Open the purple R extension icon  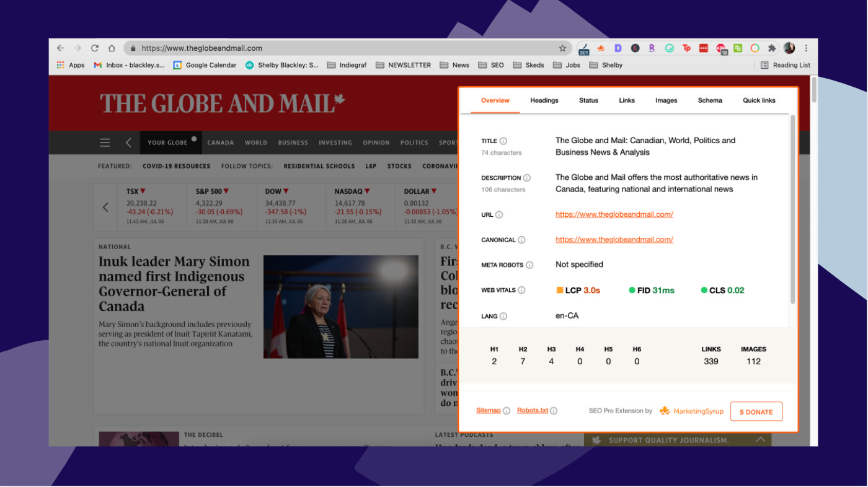(652, 48)
